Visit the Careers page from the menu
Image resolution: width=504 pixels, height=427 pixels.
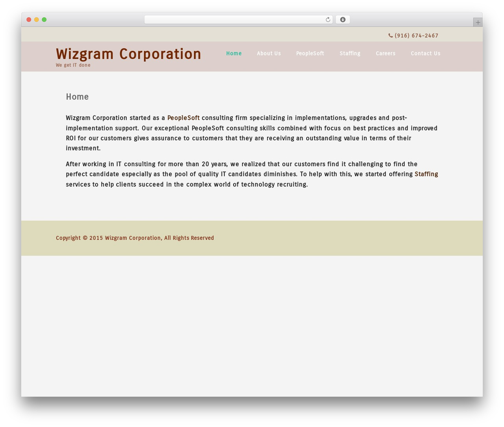pos(385,54)
